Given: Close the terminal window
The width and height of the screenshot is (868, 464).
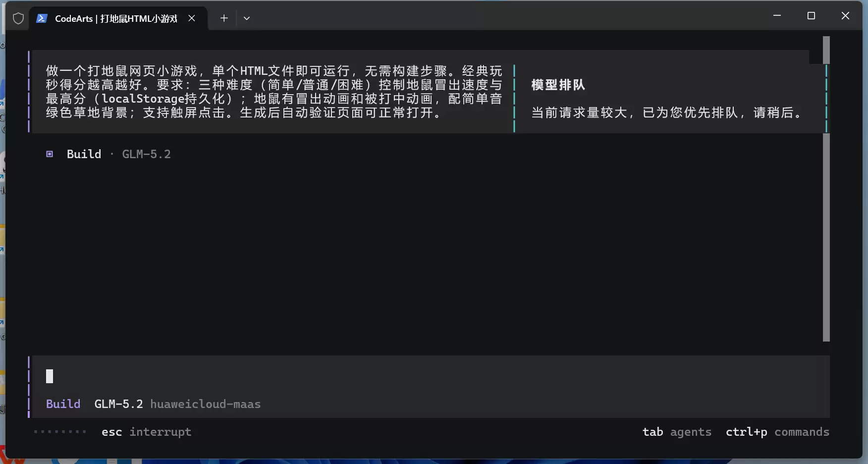Looking at the screenshot, I should pyautogui.click(x=845, y=16).
